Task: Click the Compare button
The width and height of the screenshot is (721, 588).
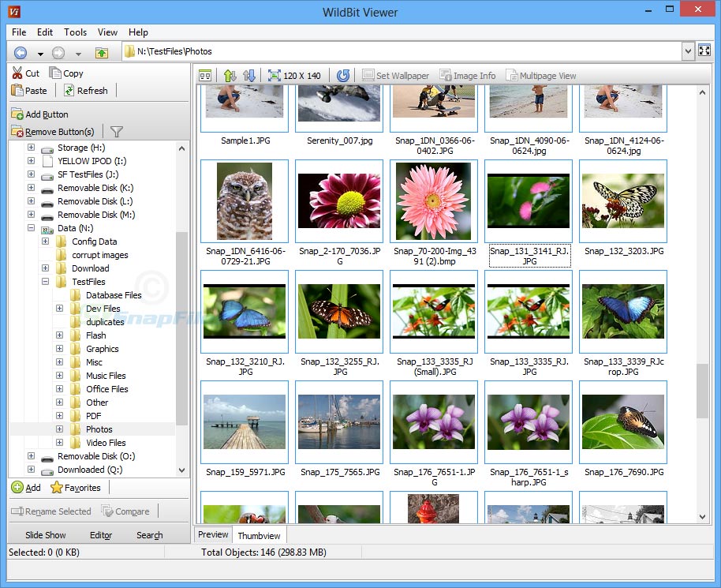Action: tap(126, 511)
